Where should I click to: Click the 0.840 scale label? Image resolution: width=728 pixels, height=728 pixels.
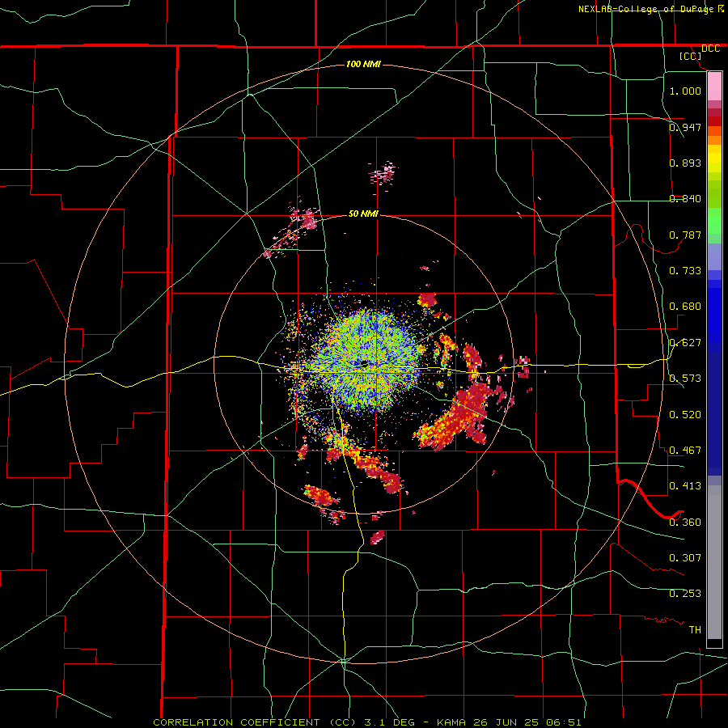(x=685, y=199)
